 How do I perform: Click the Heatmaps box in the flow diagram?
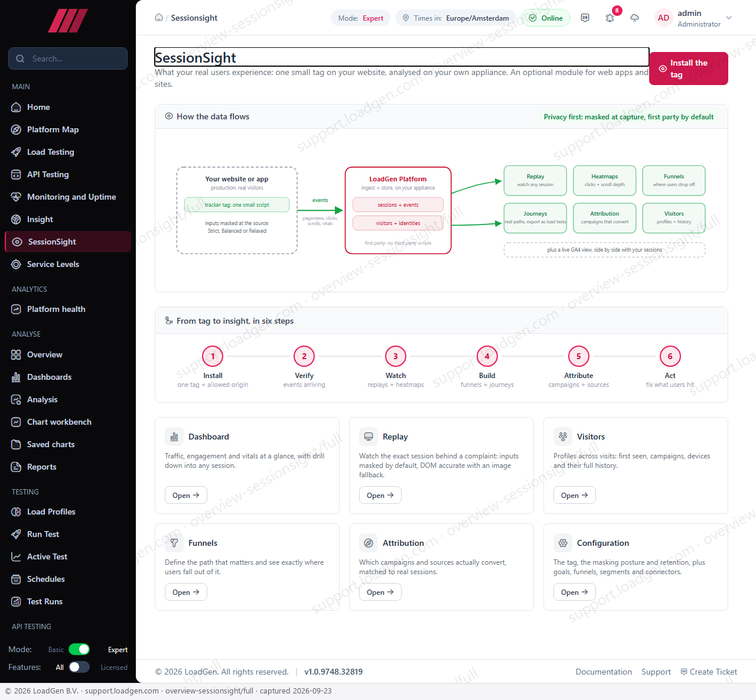coord(605,180)
